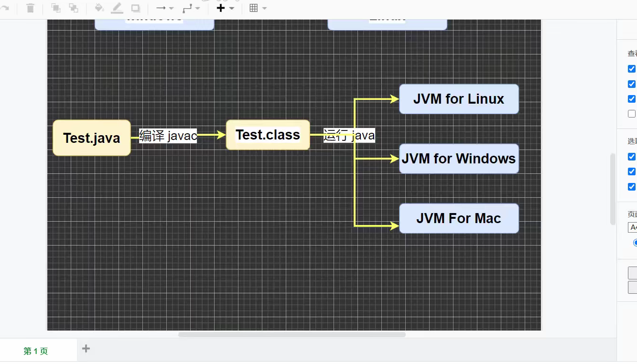The image size is (637, 364).
Task: Select the JVM For Mac box
Action: [459, 218]
